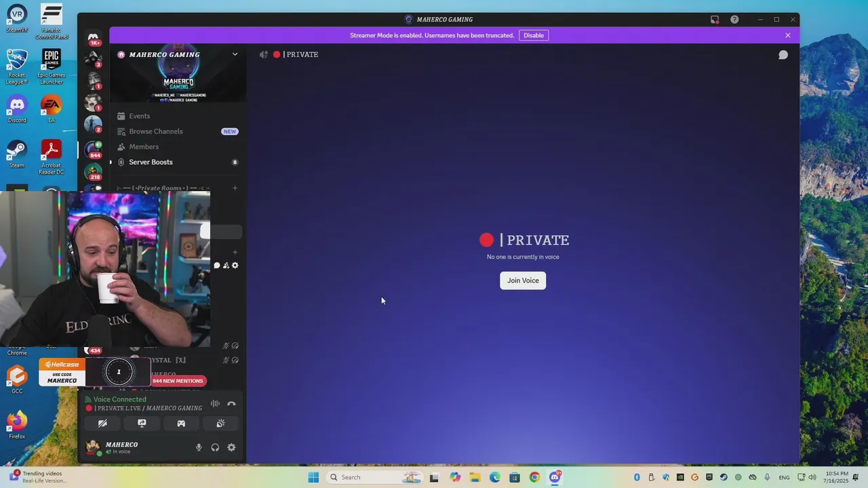This screenshot has height=488, width=868.
Task: Start an activity with gamepad icon
Action: click(x=181, y=424)
